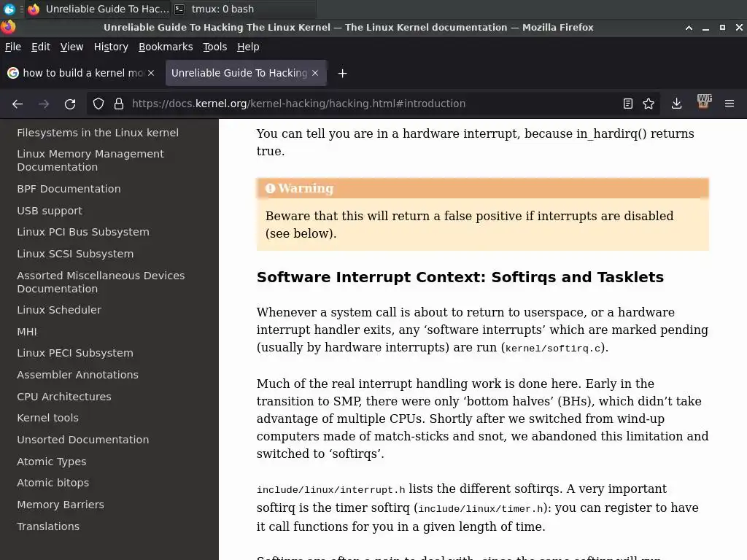Screen dimensions: 747x560
Task: Click the extension icon next to Downloads
Action: 703,102
